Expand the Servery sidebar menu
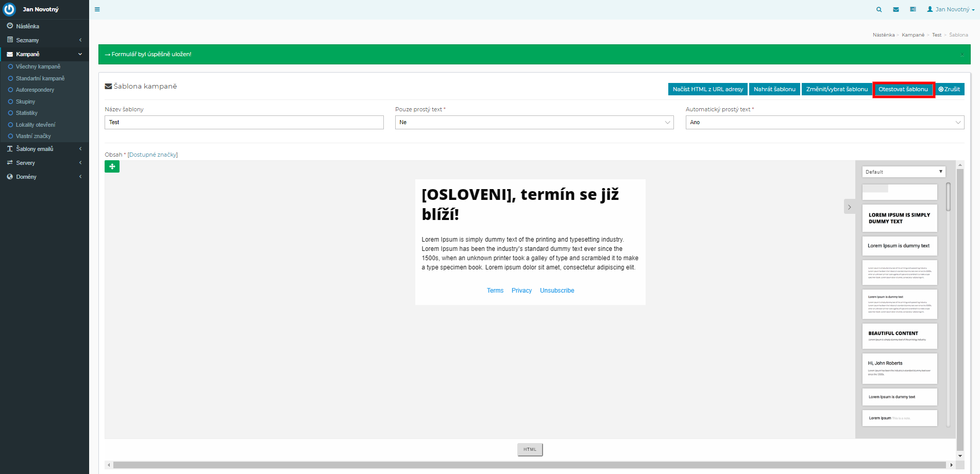The width and height of the screenshot is (980, 474). tap(44, 163)
